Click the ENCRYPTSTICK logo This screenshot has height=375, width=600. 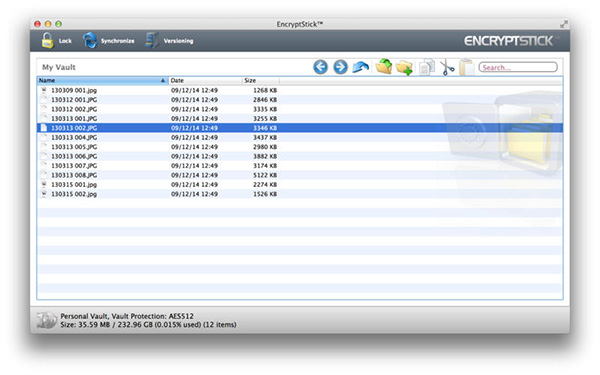[509, 41]
